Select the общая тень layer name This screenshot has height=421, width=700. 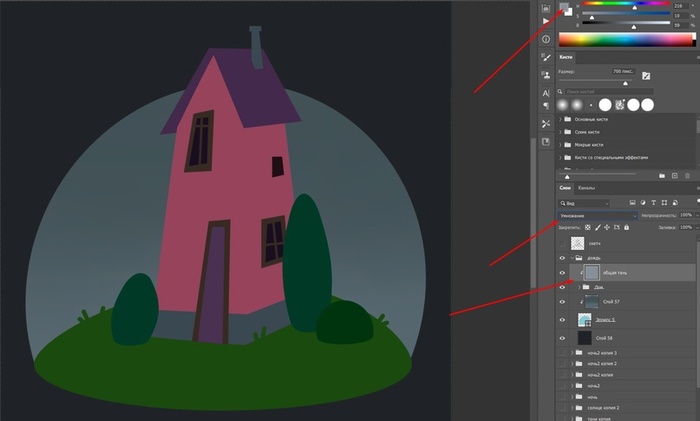point(615,273)
